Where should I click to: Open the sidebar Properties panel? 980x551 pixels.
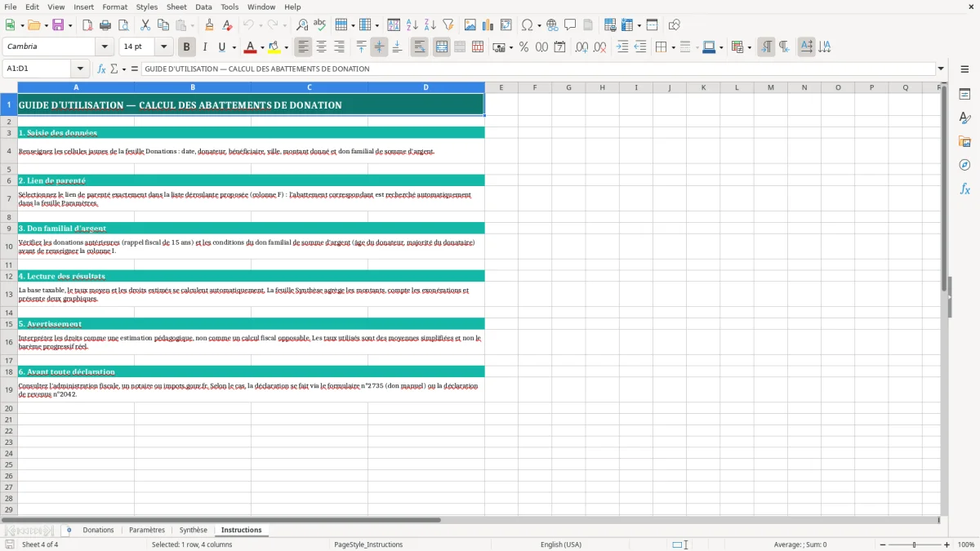point(964,94)
